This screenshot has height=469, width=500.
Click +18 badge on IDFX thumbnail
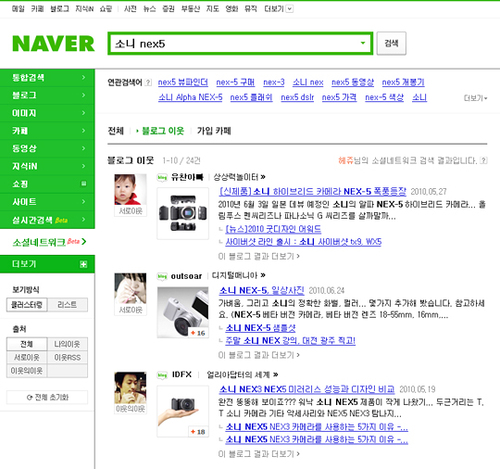[x=198, y=432]
